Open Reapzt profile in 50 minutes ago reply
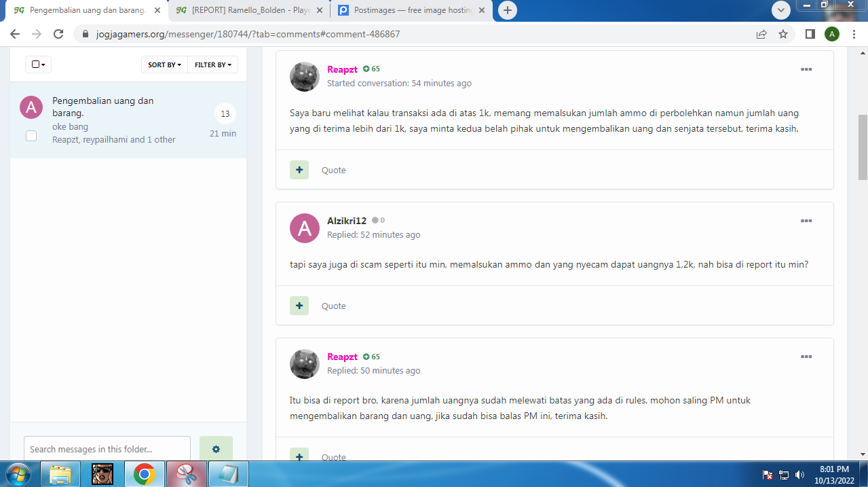Screen dimensions: 868x487 tap(342, 357)
